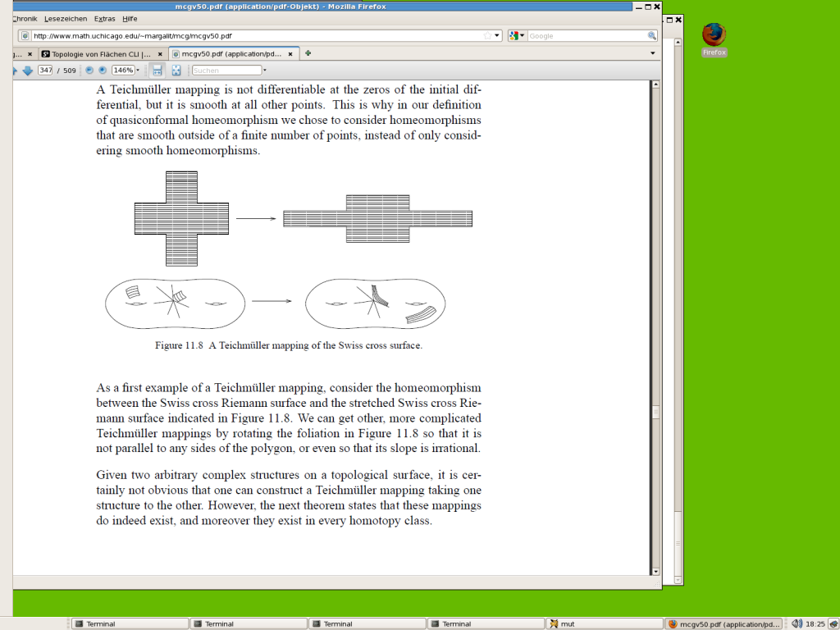This screenshot has height=630, width=840.
Task: Click the zoom out button in PDF toolbar
Action: click(x=89, y=71)
